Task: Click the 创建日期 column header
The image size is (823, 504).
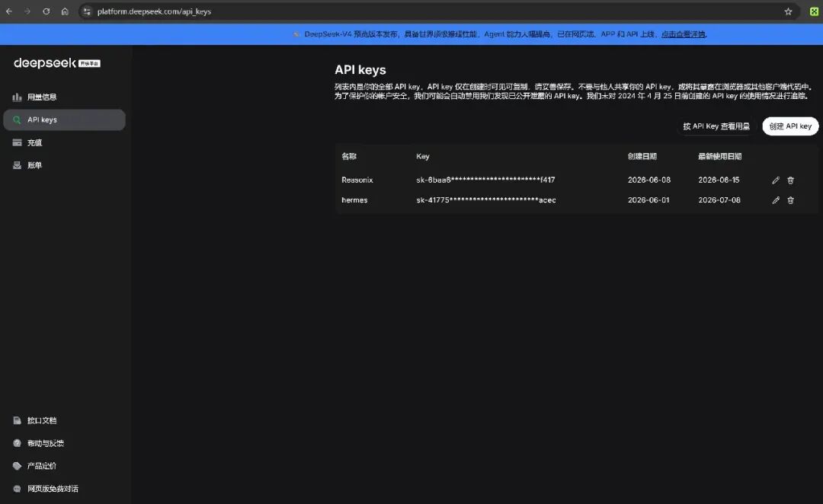Action: [642, 156]
